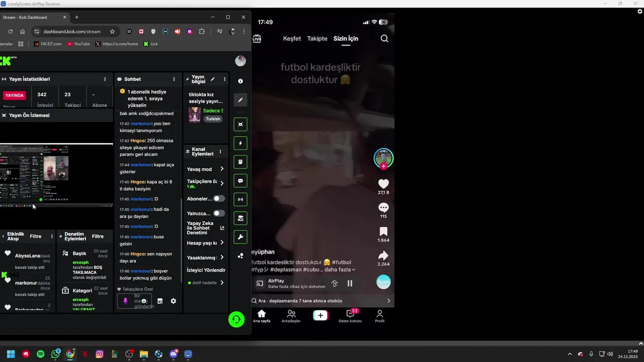Expand TikTok caption with daha fazla

coord(340,269)
